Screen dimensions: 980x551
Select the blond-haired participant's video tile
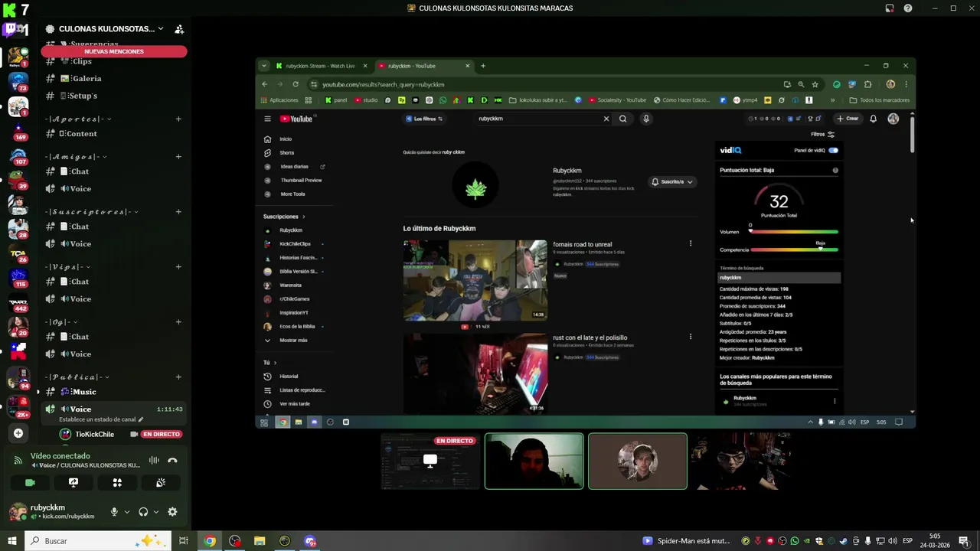coord(638,461)
